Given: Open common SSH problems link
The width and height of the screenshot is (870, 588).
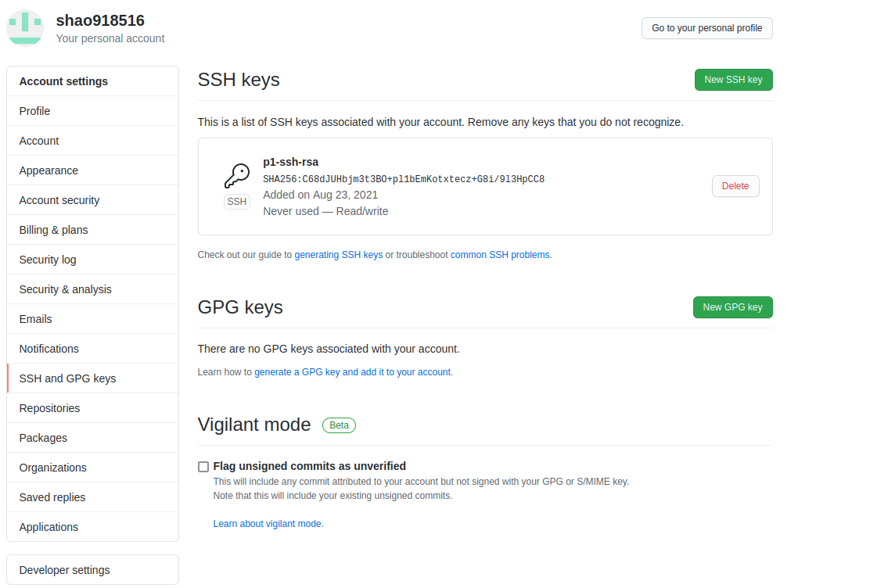Looking at the screenshot, I should pyautogui.click(x=500, y=255).
